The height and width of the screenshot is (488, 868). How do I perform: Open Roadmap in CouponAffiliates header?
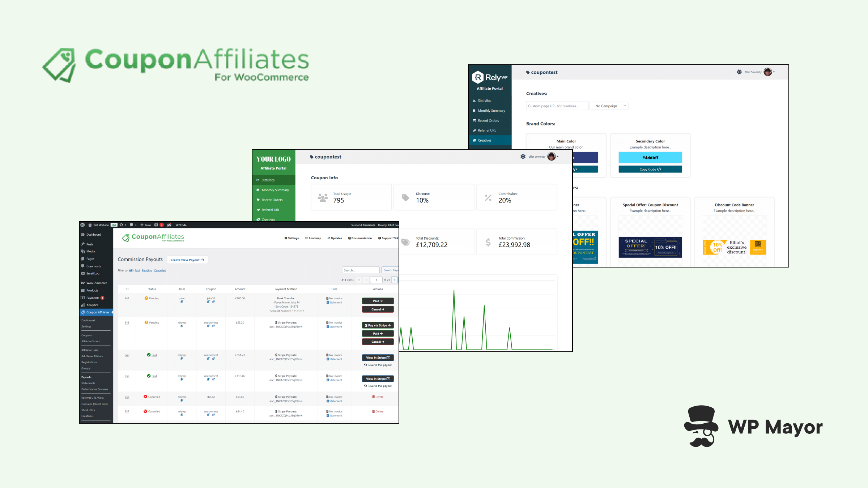coord(313,238)
